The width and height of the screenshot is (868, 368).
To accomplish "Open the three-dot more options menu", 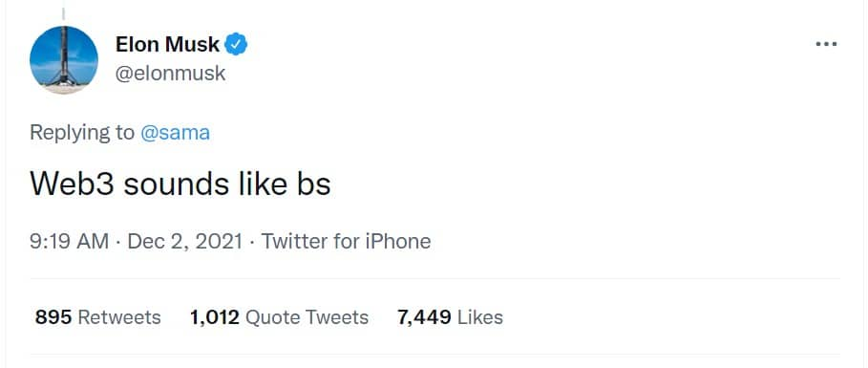I will point(826,44).
